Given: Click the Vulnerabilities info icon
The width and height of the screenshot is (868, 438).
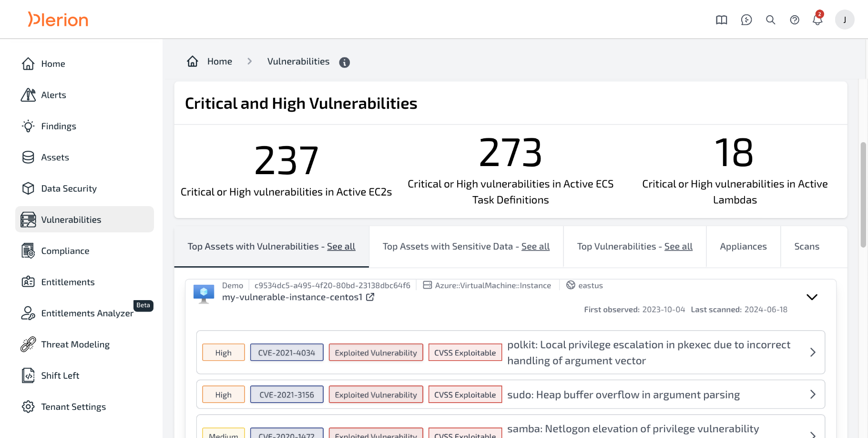Looking at the screenshot, I should 345,63.
